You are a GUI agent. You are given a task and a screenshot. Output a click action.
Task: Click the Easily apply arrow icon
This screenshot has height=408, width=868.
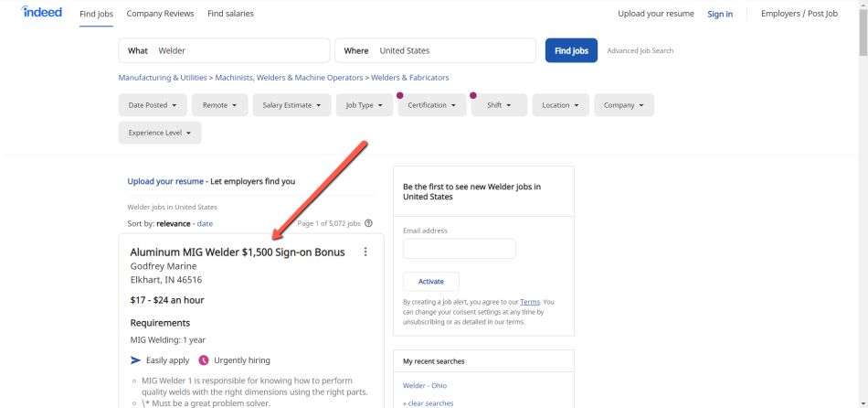tap(135, 360)
